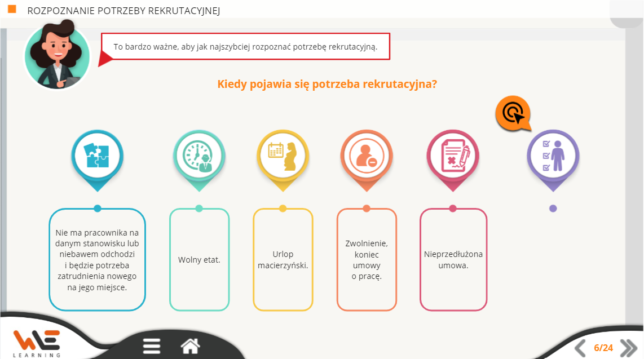Advance to next slide with double chevron
The image size is (644, 359).
click(628, 348)
